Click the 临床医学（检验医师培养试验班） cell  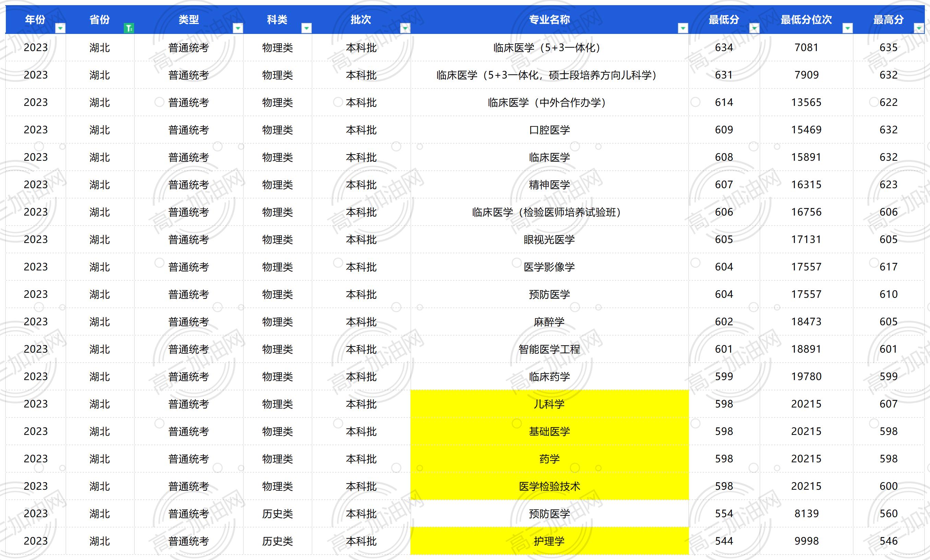pyautogui.click(x=550, y=212)
